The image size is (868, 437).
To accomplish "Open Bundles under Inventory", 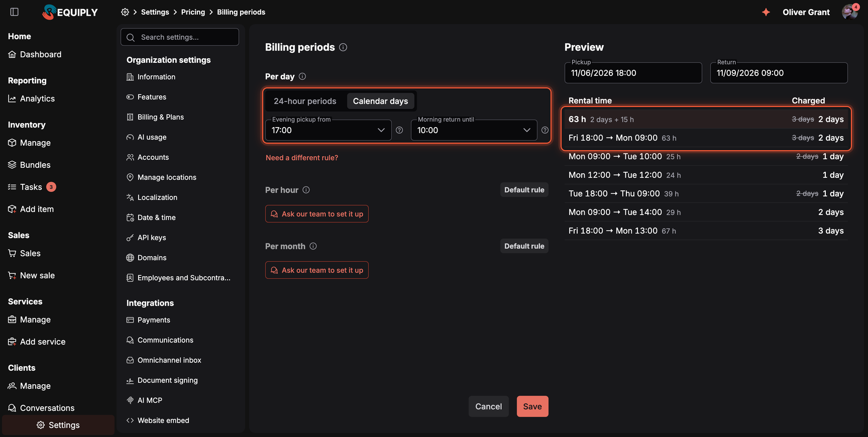I will pos(29,165).
